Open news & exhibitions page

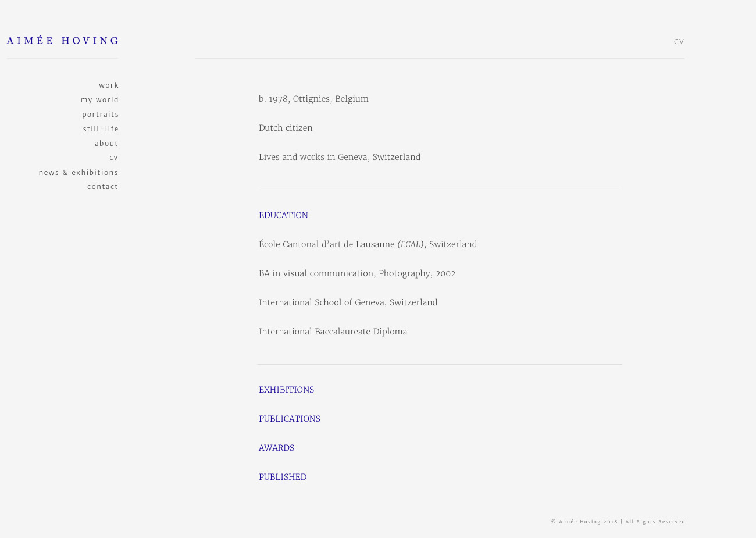pyautogui.click(x=79, y=173)
